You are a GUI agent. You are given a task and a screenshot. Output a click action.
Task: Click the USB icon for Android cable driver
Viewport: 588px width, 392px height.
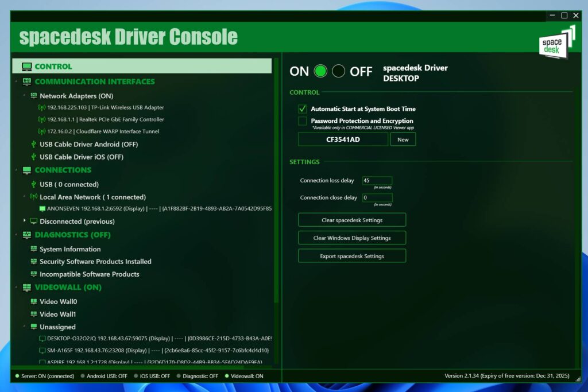34,144
